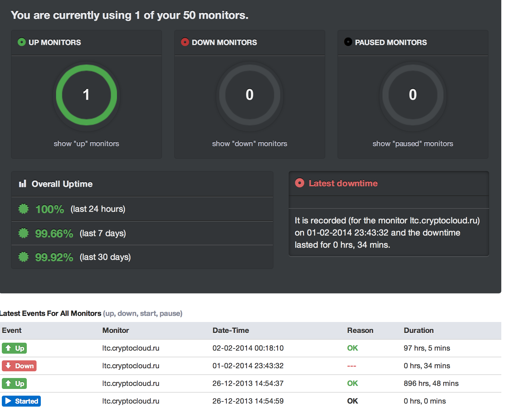Click the Up event badge dated 02-02-2014
The width and height of the screenshot is (508, 420).
[14, 348]
